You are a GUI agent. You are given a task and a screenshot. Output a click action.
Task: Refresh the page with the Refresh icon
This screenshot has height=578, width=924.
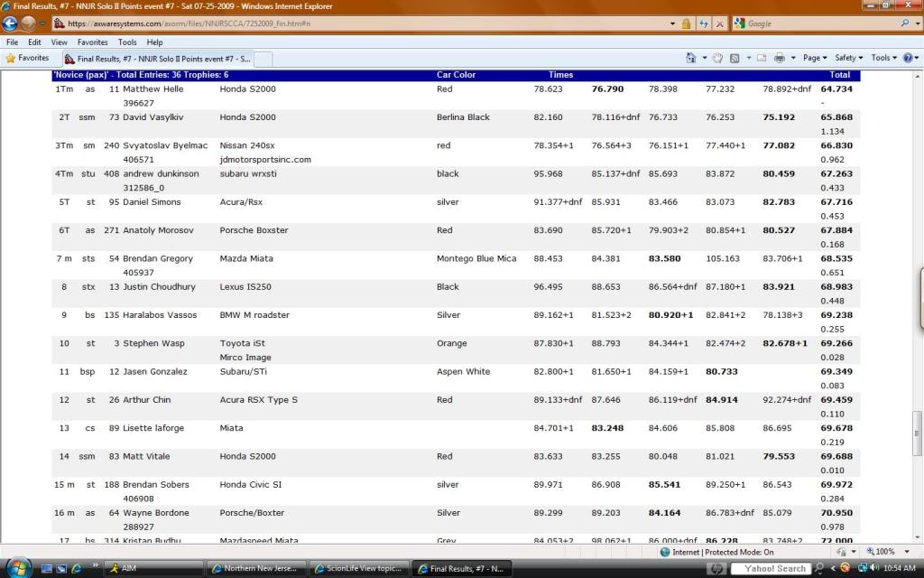pyautogui.click(x=704, y=23)
